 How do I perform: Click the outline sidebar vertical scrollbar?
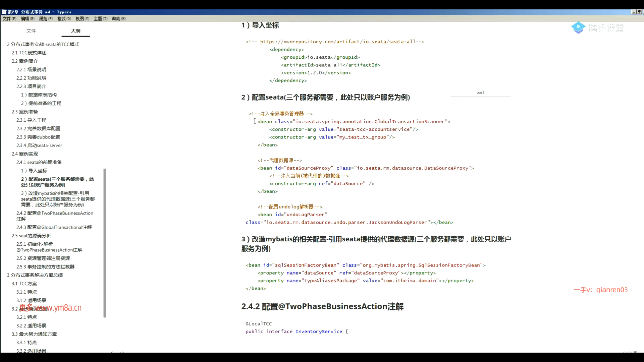105,243
